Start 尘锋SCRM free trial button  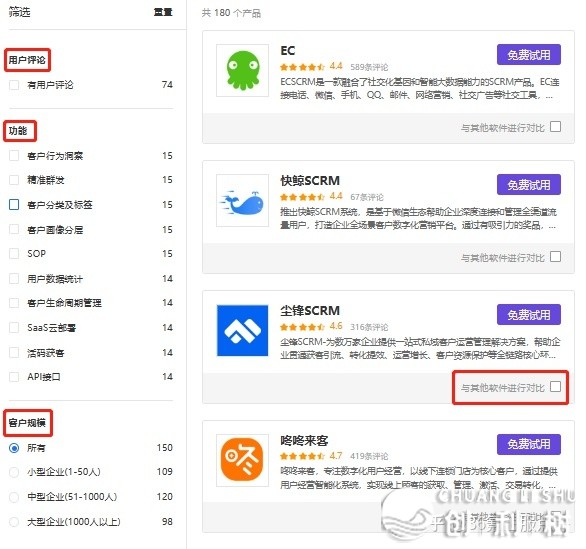point(528,315)
